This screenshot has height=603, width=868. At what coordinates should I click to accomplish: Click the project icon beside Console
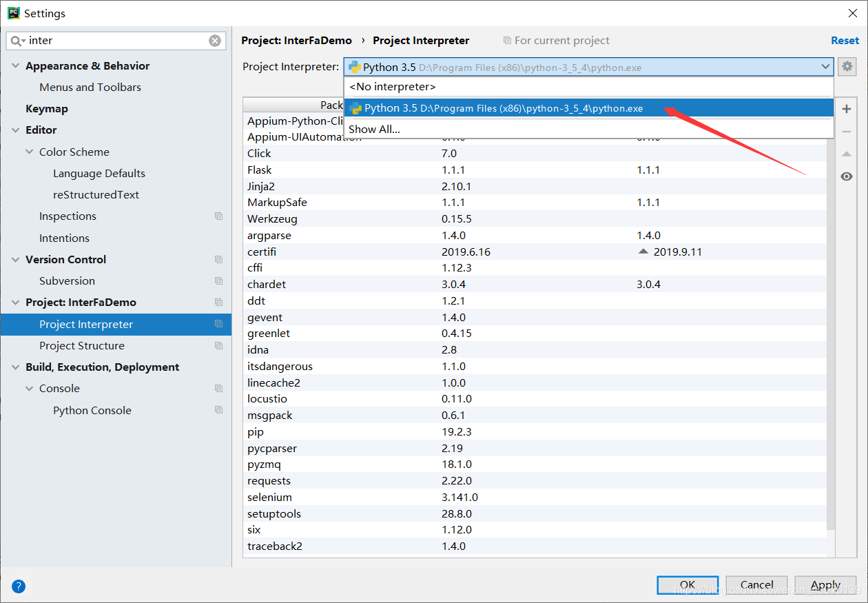click(218, 389)
